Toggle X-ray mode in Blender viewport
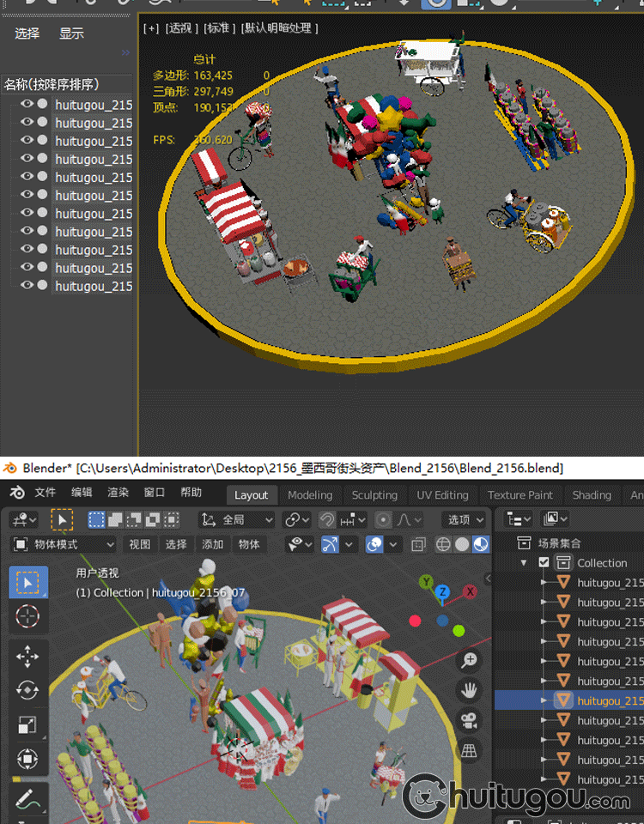This screenshot has height=824, width=644. click(418, 544)
